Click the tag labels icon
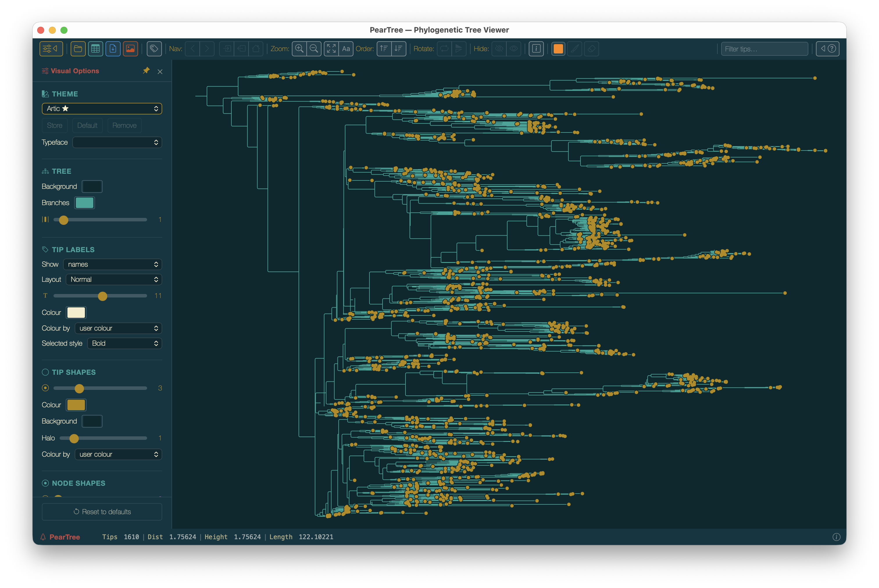 [x=154, y=49]
